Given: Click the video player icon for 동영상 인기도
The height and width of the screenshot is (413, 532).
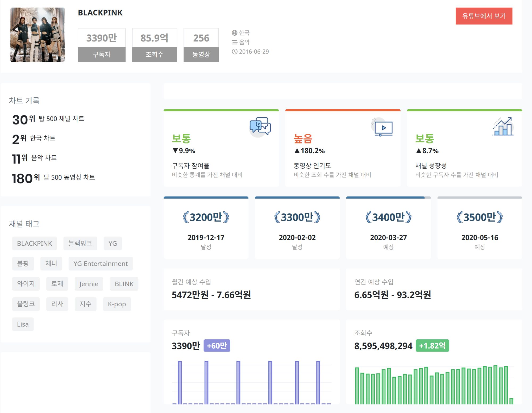Looking at the screenshot, I should click(382, 127).
